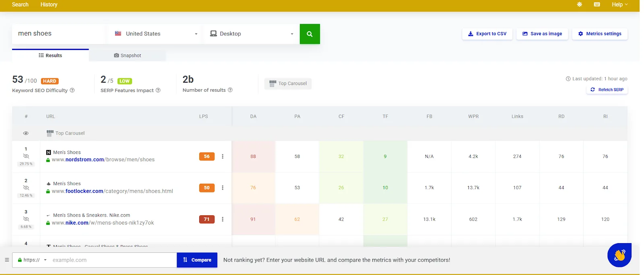Click the Foot Locker favicon next to Men's Shoes
644x275 pixels.
point(49,184)
